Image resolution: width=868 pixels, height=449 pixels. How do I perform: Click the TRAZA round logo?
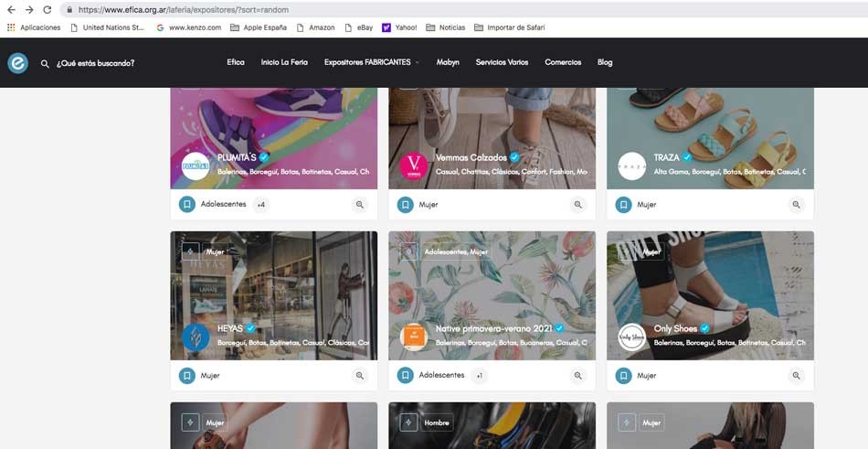tap(631, 166)
